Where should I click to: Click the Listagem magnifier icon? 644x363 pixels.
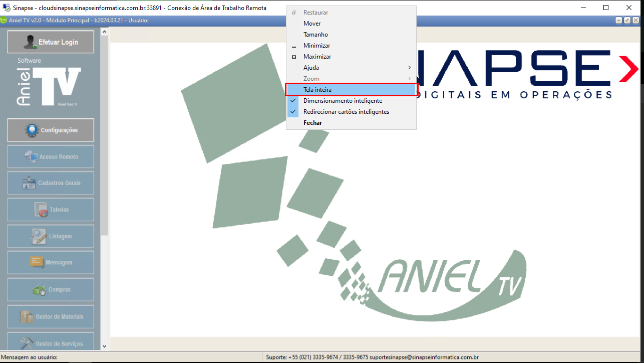[x=39, y=236]
